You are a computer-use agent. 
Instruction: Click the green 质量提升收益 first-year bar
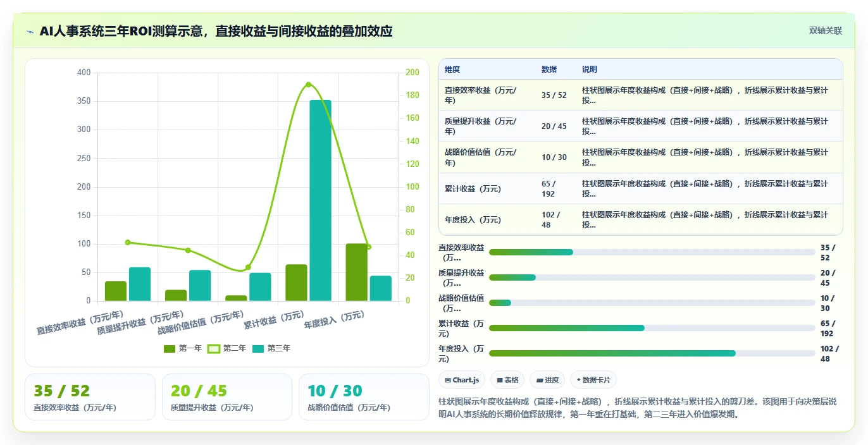pyautogui.click(x=176, y=295)
